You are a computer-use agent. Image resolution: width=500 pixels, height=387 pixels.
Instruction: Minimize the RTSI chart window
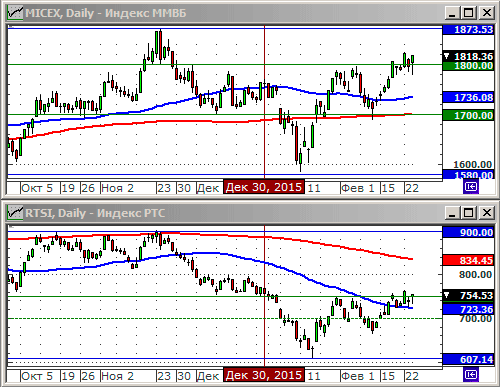click(452, 212)
